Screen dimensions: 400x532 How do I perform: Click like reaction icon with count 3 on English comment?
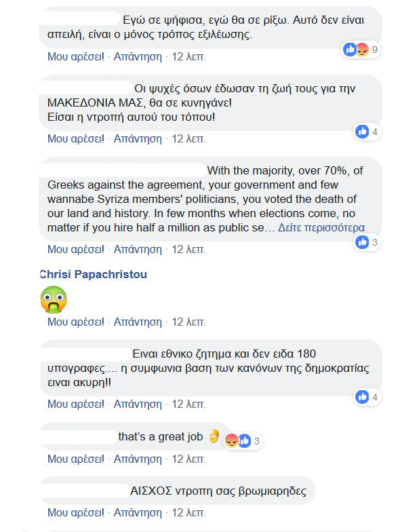[362, 242]
